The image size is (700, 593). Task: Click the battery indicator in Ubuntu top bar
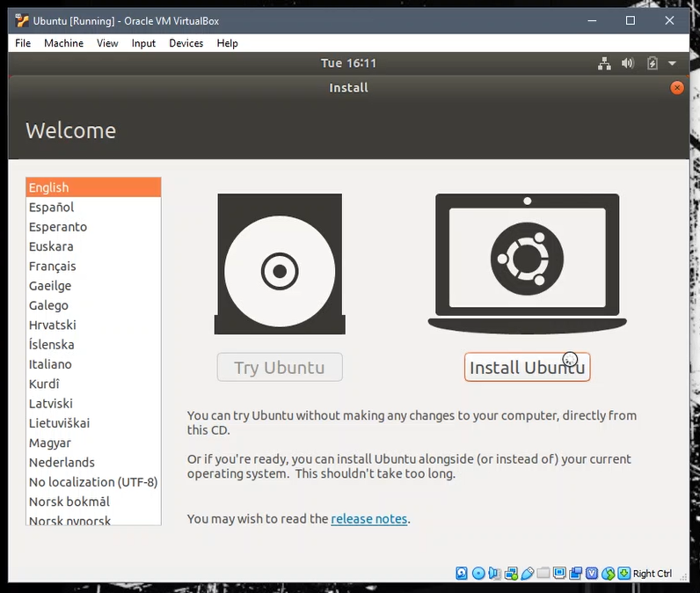click(653, 63)
